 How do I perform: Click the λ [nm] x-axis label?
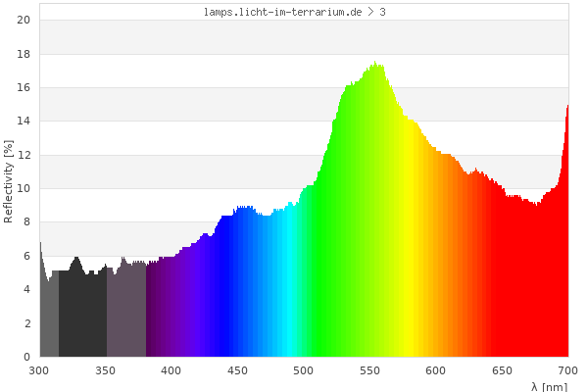[563, 386]
